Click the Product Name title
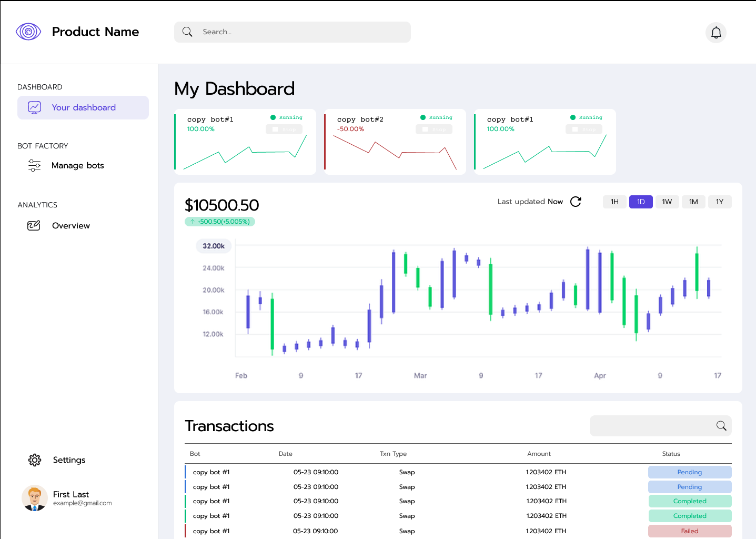 (x=95, y=32)
